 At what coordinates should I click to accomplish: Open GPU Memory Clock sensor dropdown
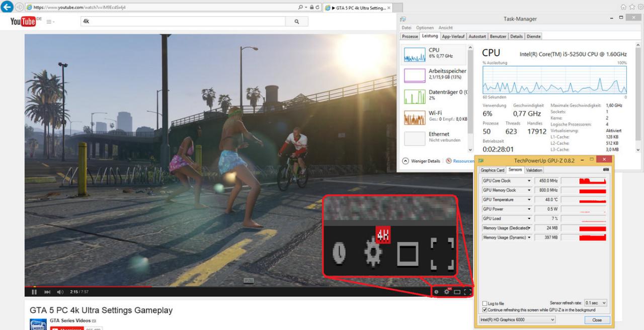(529, 190)
